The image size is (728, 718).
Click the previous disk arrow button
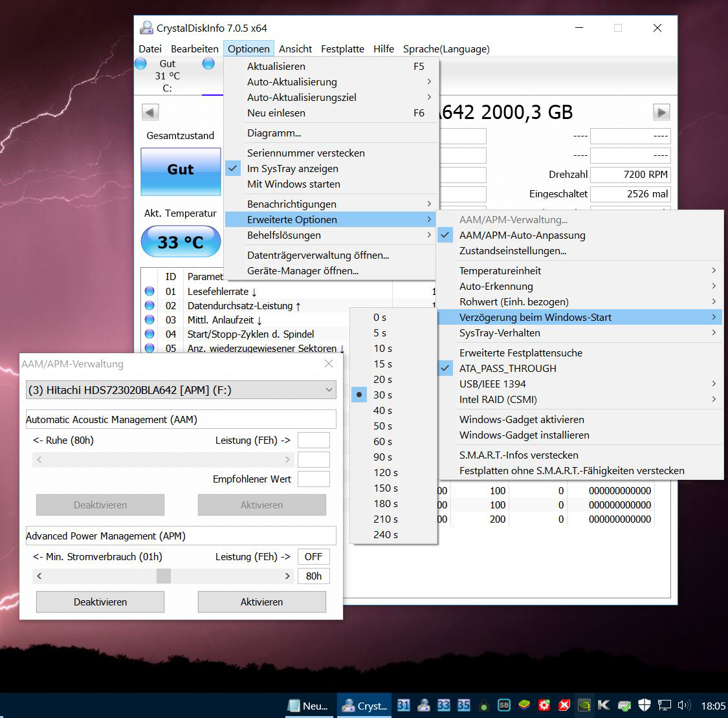coord(150,113)
